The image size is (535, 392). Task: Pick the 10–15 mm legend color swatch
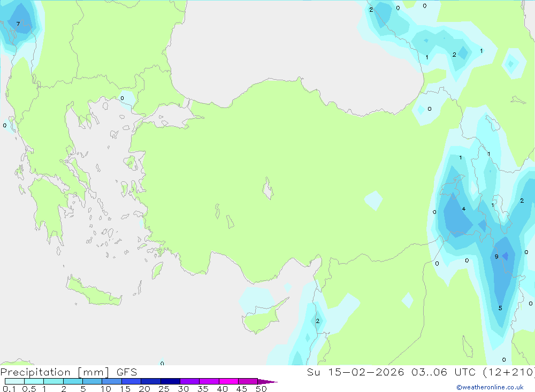tap(112, 381)
